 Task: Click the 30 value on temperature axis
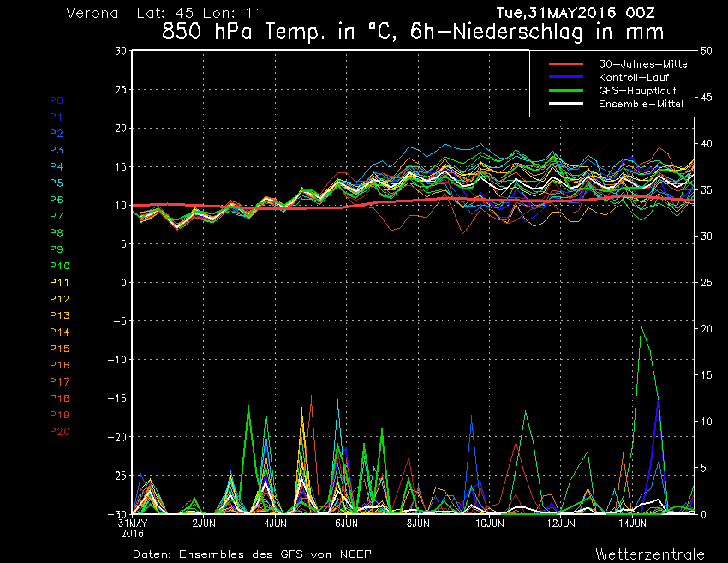tap(121, 51)
